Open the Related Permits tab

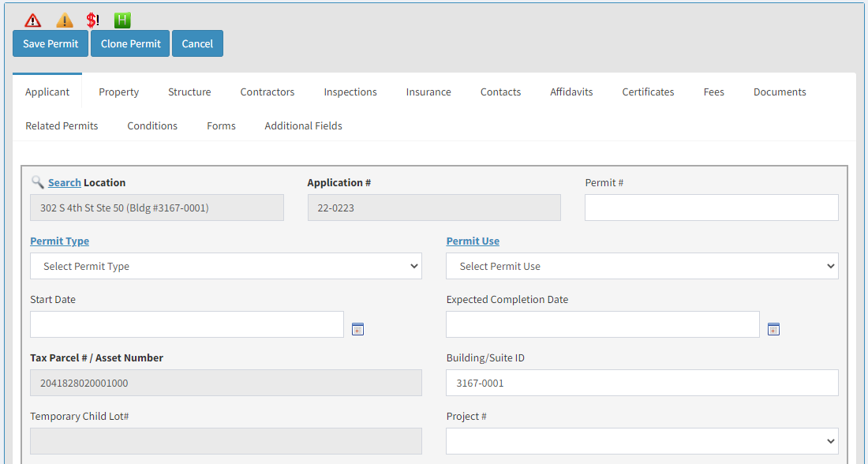(62, 125)
